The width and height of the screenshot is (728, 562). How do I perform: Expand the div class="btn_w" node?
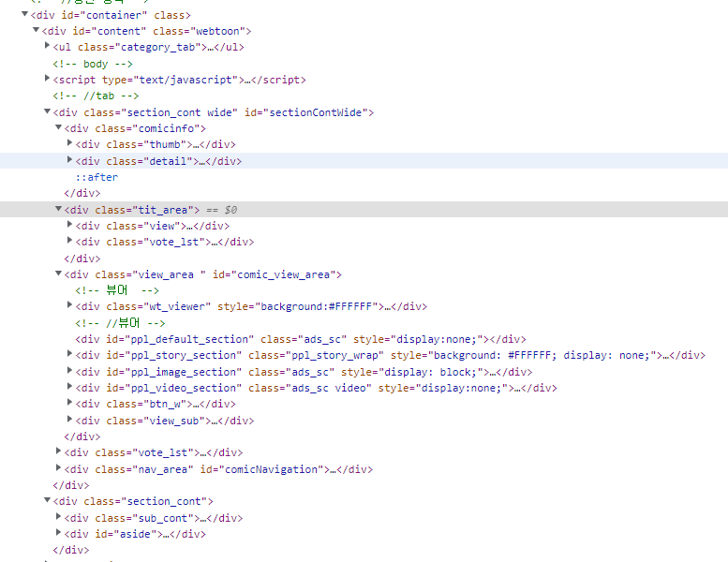click(69, 403)
